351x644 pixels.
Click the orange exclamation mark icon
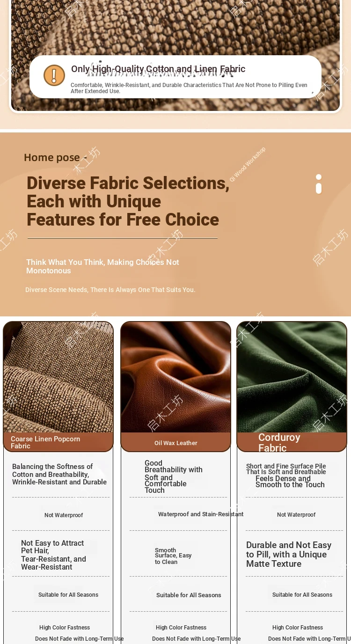54,75
